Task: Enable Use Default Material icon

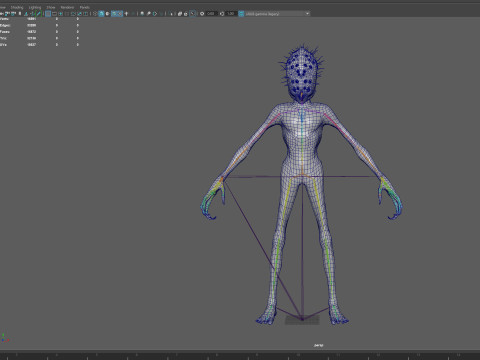Action: tap(107, 14)
